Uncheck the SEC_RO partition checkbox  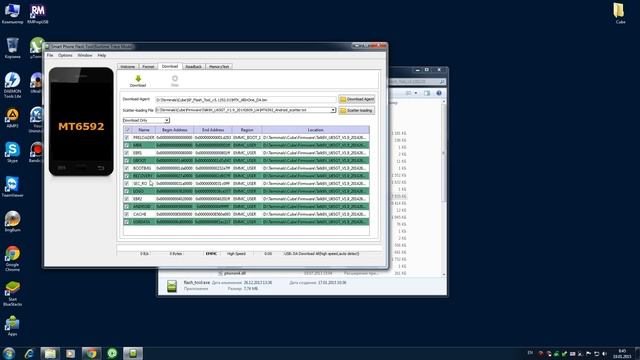tap(127, 183)
